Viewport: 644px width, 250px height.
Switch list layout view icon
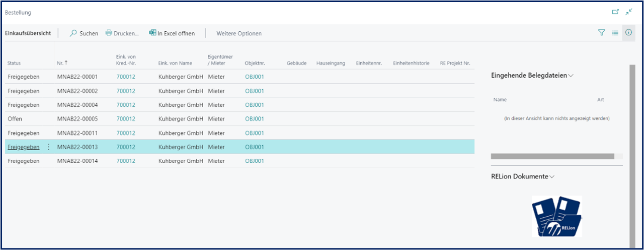click(x=615, y=33)
